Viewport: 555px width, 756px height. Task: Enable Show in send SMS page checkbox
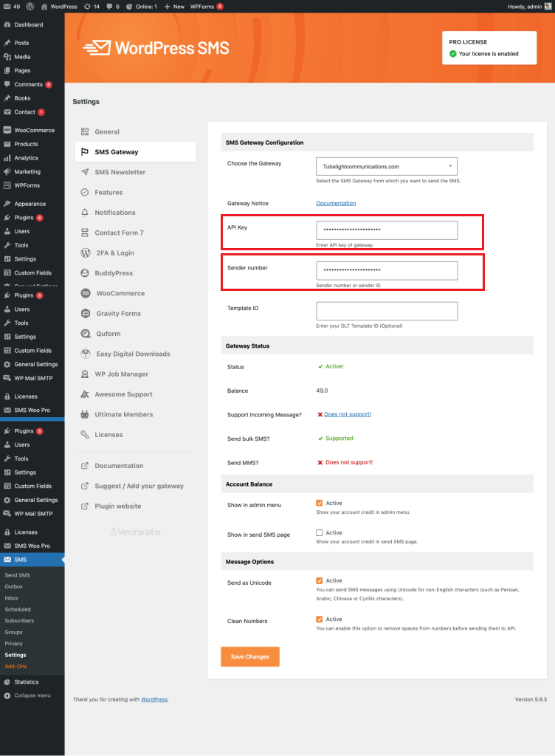(320, 532)
